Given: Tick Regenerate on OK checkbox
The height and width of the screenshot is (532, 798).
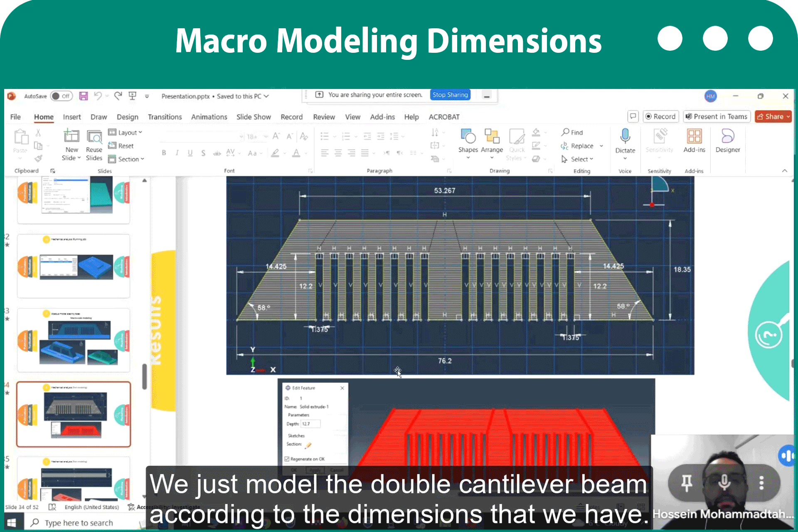Looking at the screenshot, I should 287,459.
